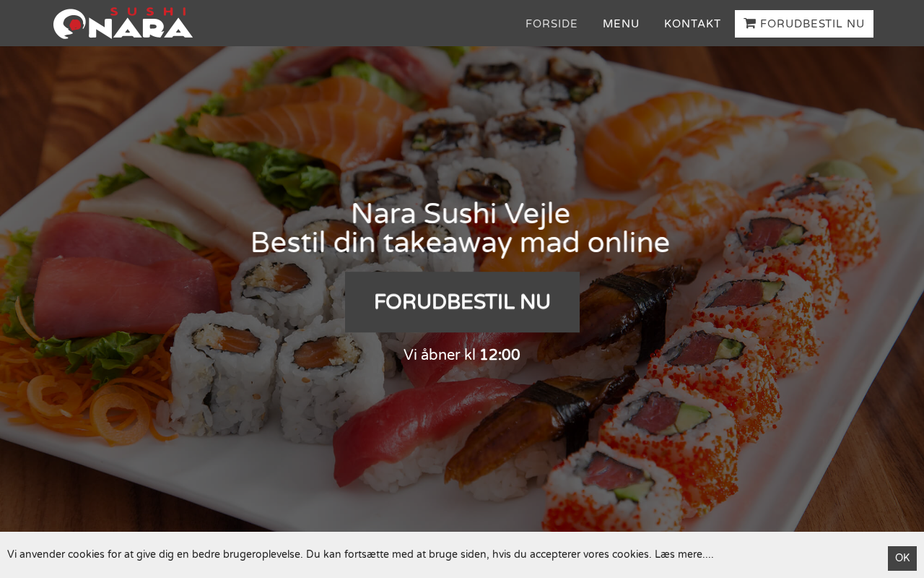Screen dimensions: 924x578
Task: Select the white Forudbestil Nu navbar button
Action: point(804,24)
